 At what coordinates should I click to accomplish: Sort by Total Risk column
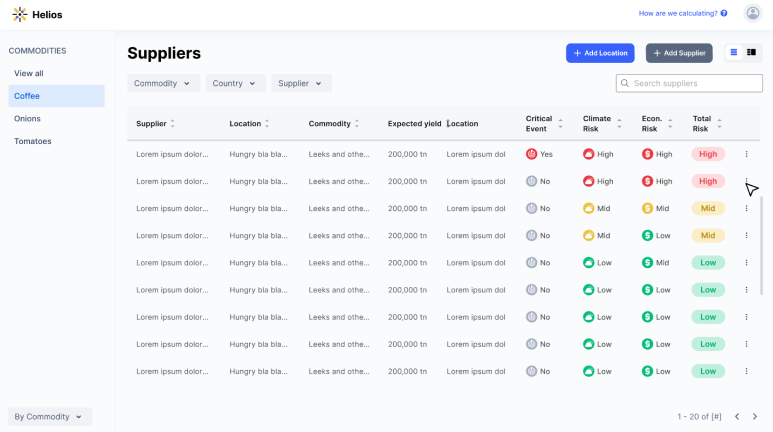[719, 123]
